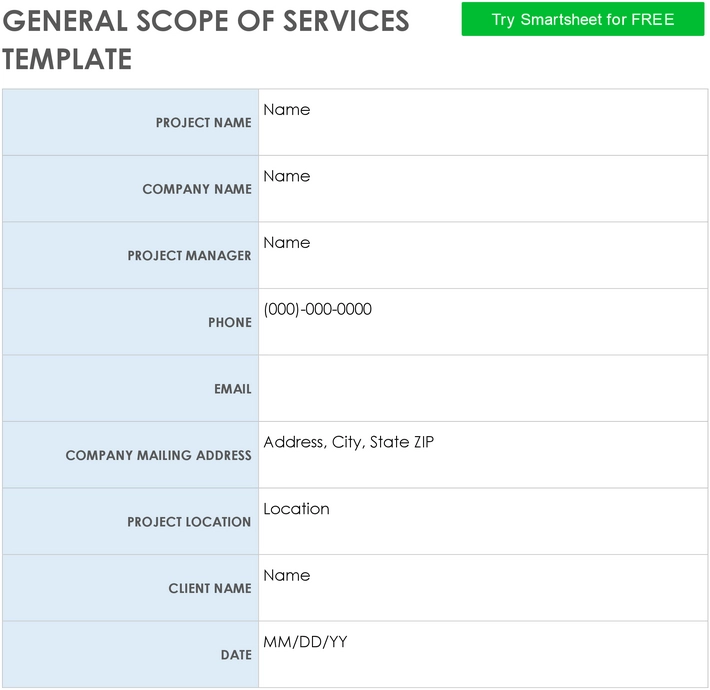Click the General Scope of Services Template title
The height and width of the screenshot is (690, 710).
(x=205, y=39)
